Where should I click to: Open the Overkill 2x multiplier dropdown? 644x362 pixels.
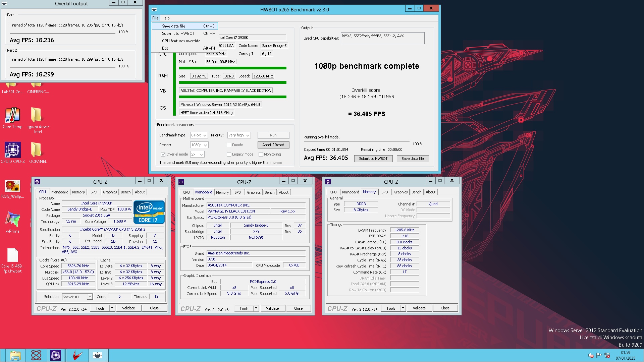click(197, 155)
